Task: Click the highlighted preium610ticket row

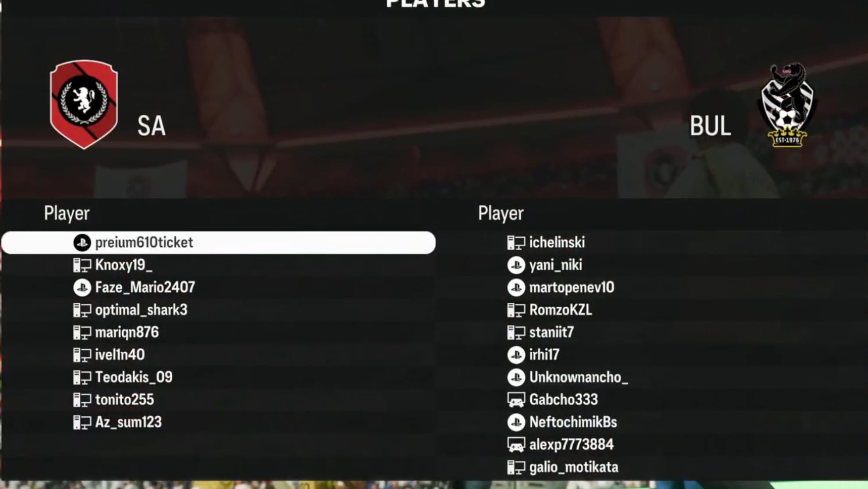Action: coord(218,242)
